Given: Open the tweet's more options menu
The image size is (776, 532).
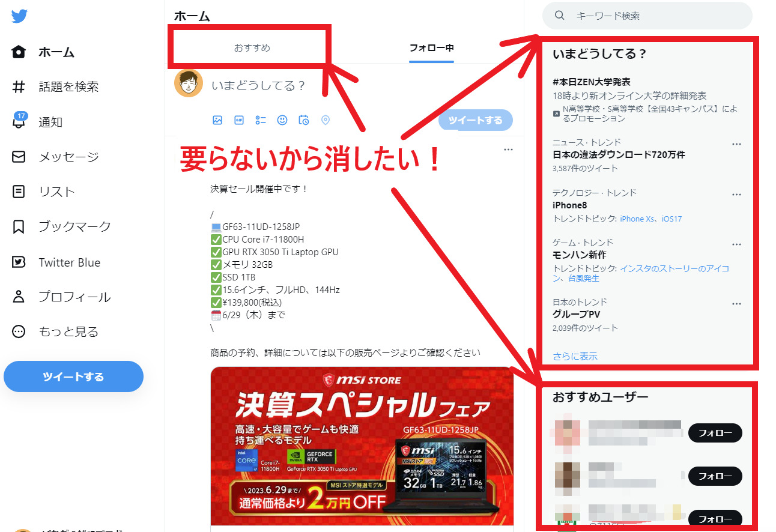Looking at the screenshot, I should [508, 149].
